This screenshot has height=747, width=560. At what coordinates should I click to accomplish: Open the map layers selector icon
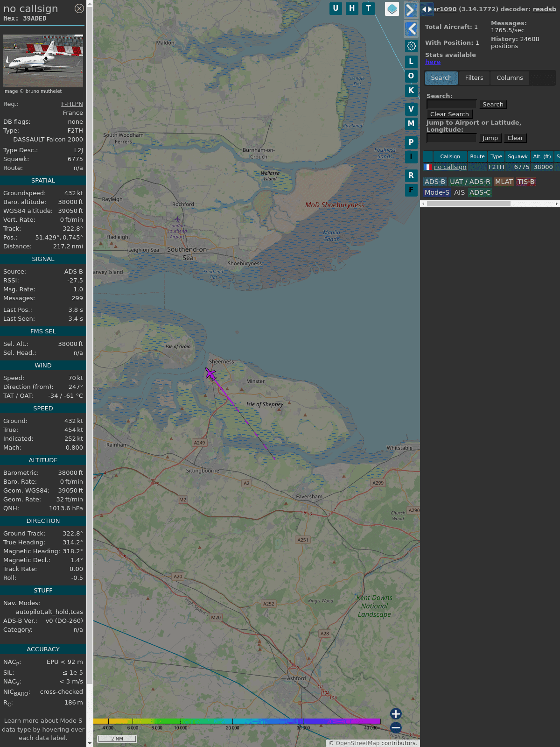click(x=392, y=9)
